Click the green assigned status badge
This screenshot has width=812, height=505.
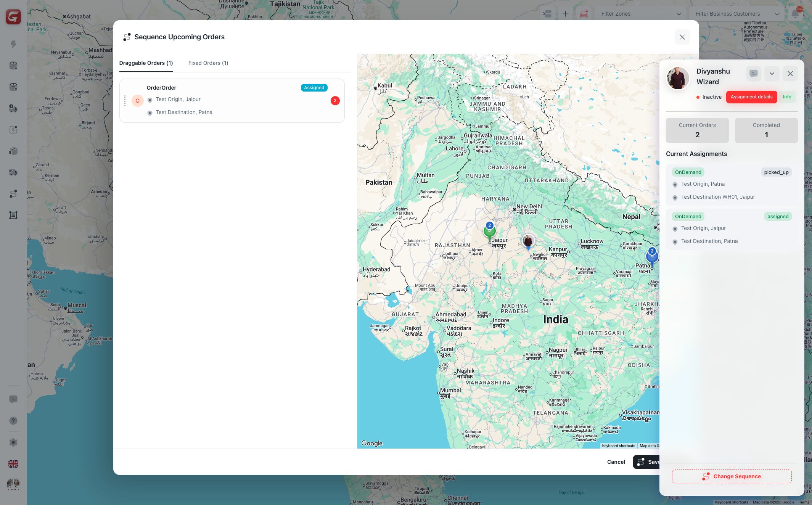778,216
